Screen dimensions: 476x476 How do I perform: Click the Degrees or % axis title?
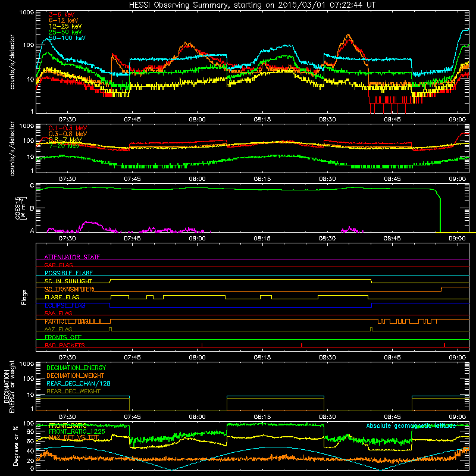coord(15,446)
